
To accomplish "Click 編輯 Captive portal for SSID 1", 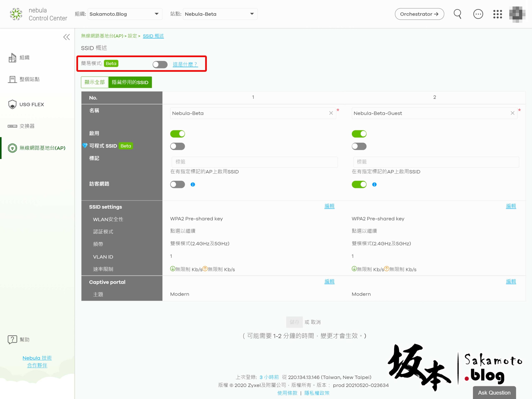I will pos(329,281).
